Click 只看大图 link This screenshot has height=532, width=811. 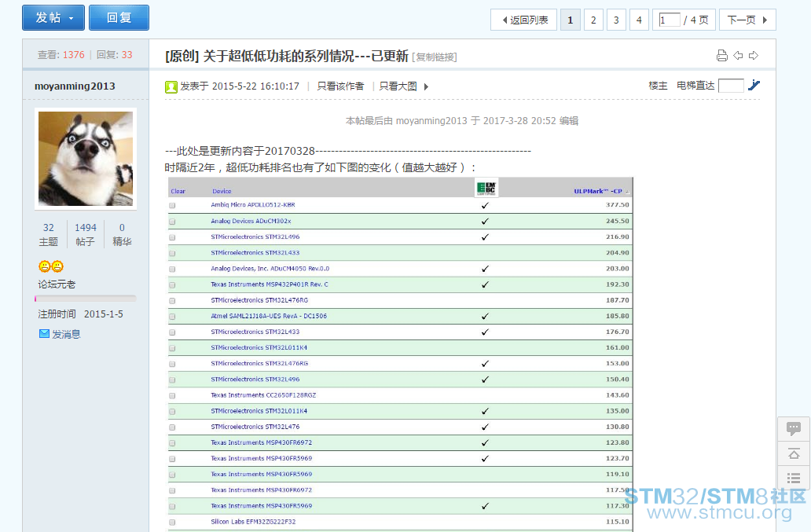398,86
